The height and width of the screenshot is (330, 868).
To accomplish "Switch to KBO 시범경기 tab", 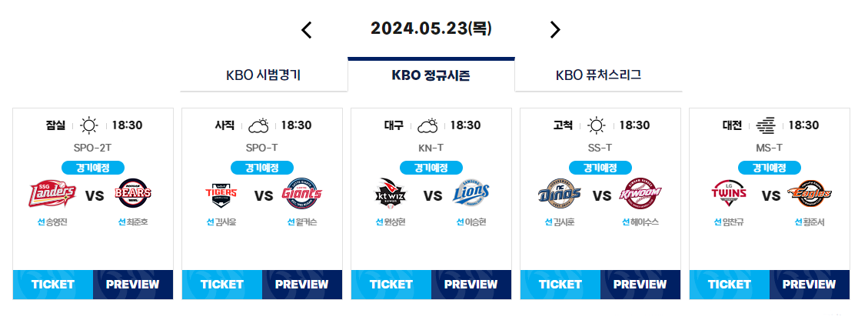I will pyautogui.click(x=264, y=75).
